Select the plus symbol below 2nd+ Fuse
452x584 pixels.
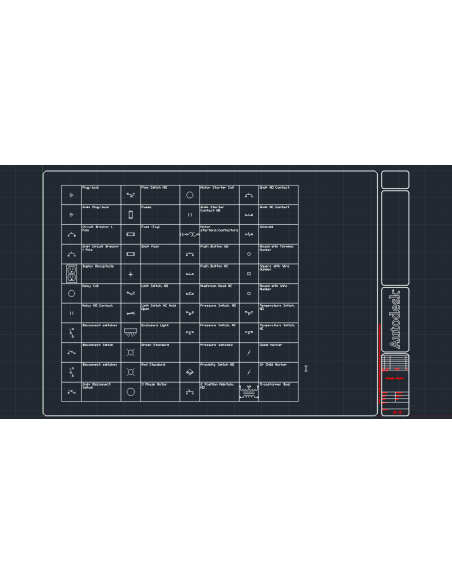coord(130,274)
